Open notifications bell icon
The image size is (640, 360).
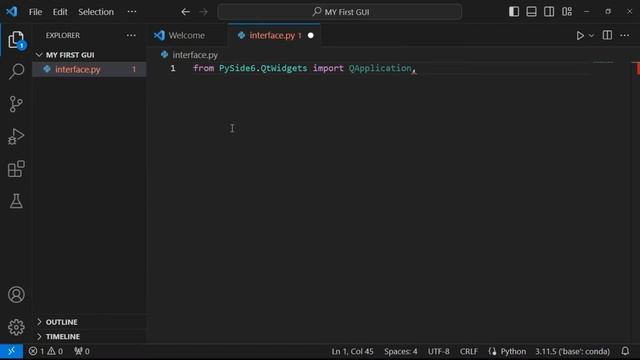click(625, 351)
